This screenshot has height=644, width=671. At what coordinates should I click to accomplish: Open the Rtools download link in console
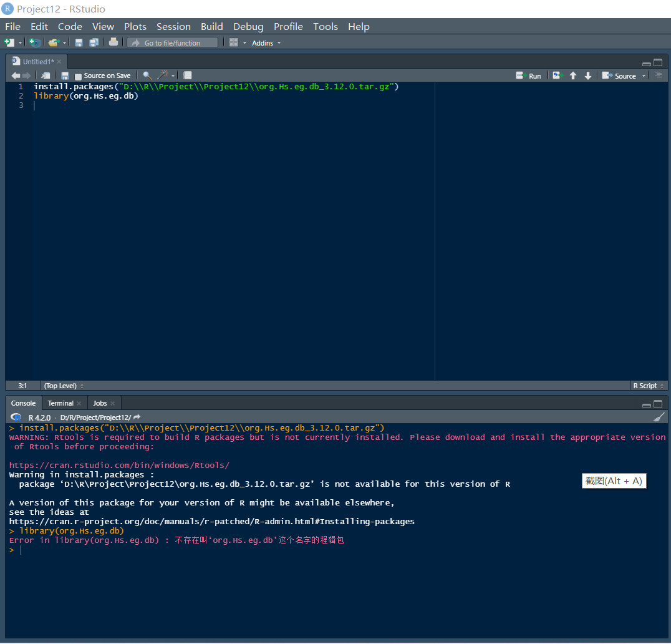pos(119,465)
